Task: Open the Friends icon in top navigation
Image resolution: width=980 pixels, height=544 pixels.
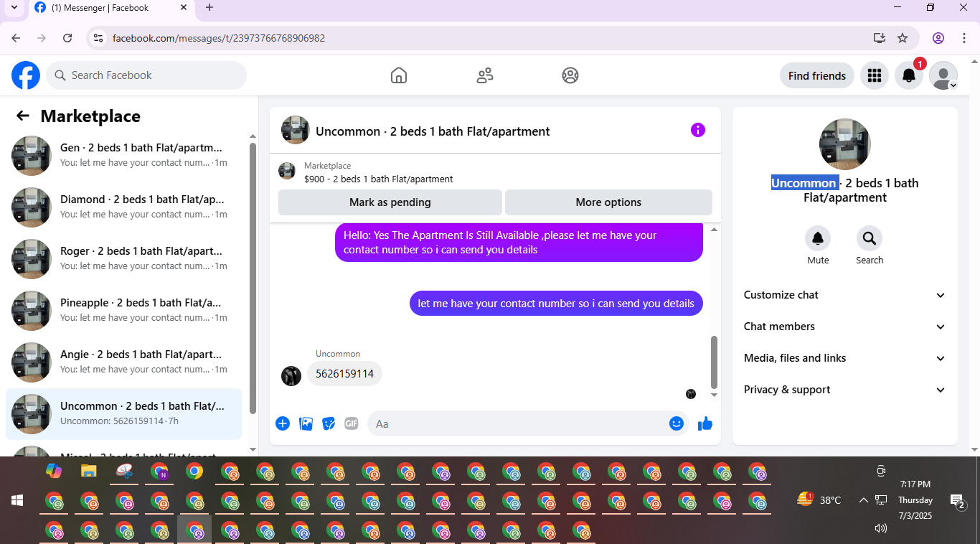Action: coord(485,75)
